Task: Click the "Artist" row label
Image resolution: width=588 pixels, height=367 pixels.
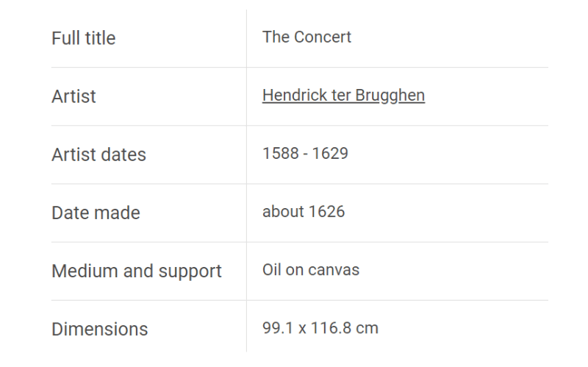Action: [x=74, y=96]
